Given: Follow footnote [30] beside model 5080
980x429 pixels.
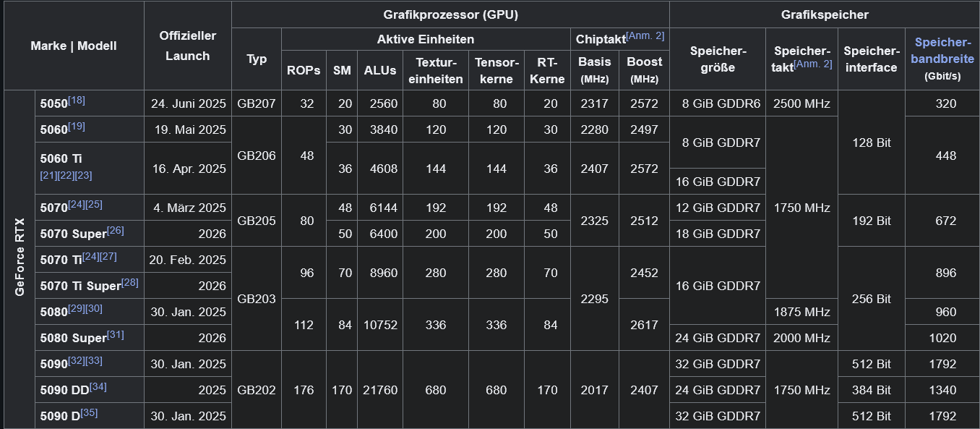Looking at the screenshot, I should tap(94, 308).
